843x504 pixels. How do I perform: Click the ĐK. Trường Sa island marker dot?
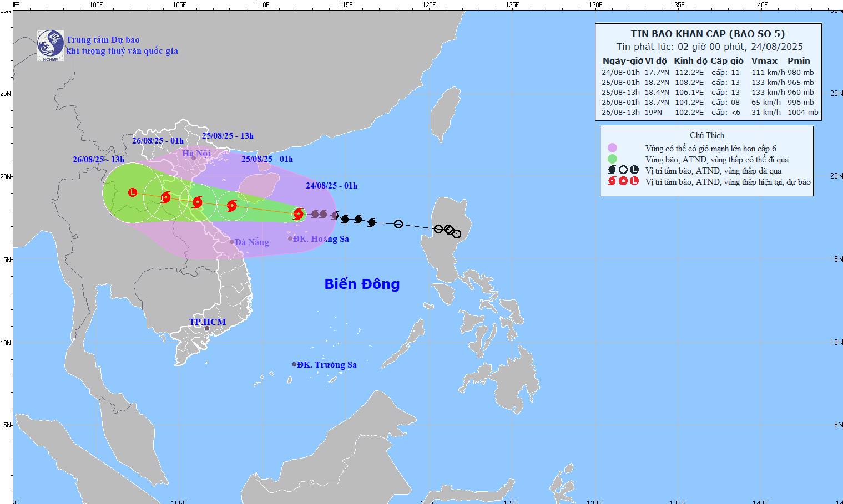294,364
